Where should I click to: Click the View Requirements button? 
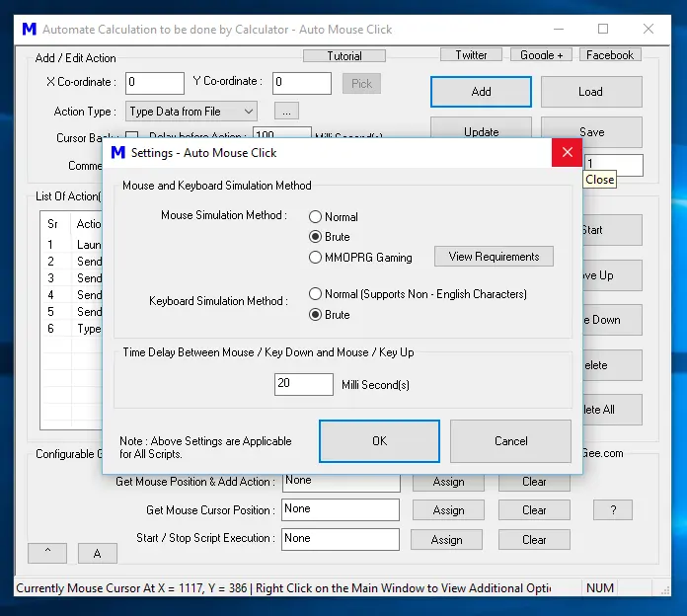(x=494, y=257)
